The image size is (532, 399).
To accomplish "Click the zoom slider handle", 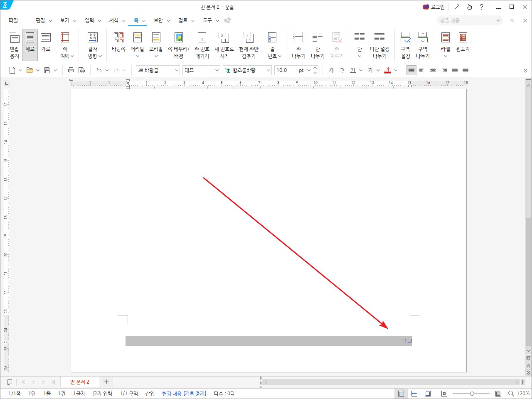I will pos(472,394).
